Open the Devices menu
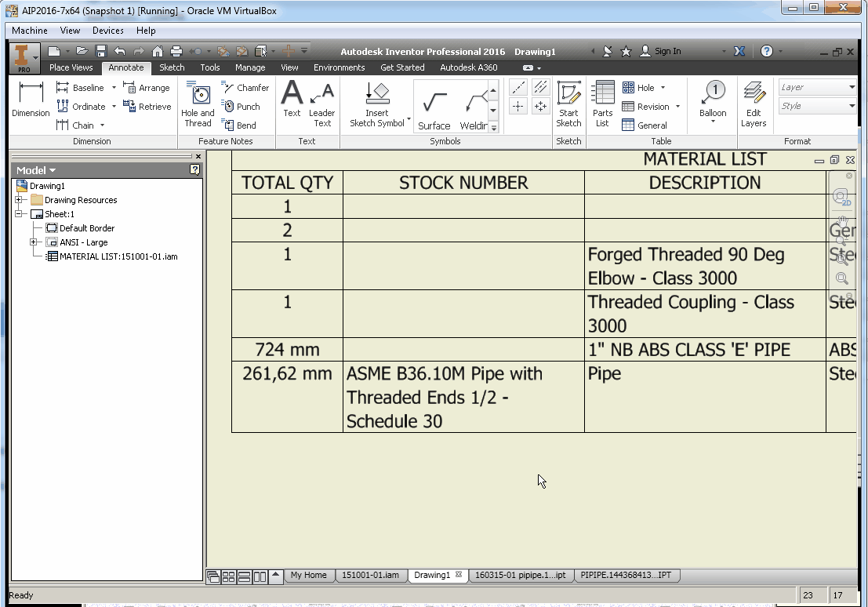Viewport: 868px width, 607px height. tap(107, 31)
